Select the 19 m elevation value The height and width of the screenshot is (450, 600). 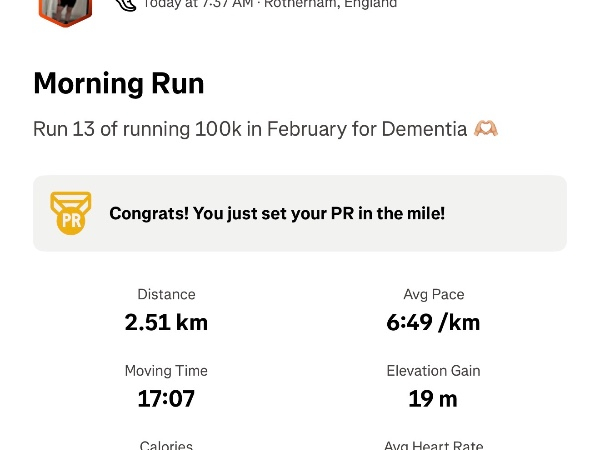tap(433, 399)
